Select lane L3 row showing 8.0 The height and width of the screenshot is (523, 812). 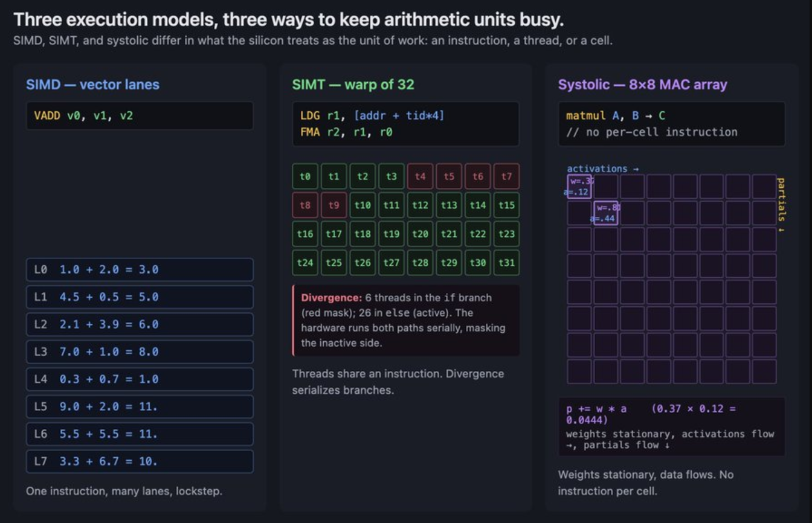[140, 351]
